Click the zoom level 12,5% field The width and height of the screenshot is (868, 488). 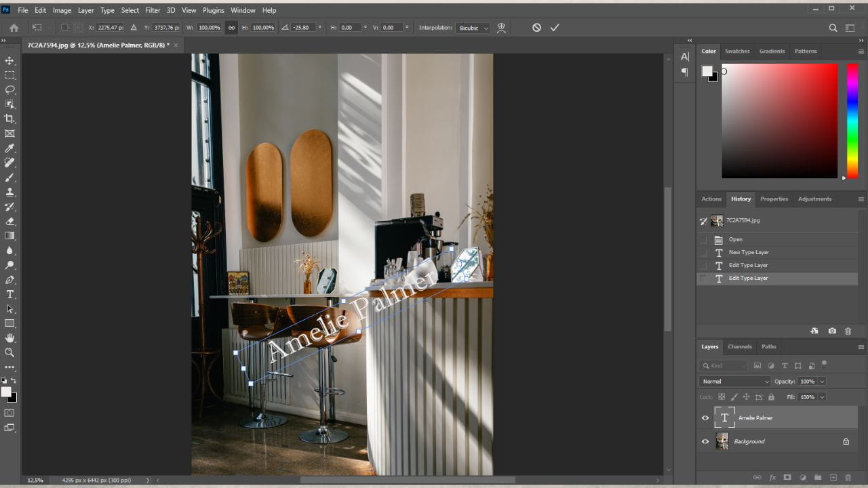35,480
